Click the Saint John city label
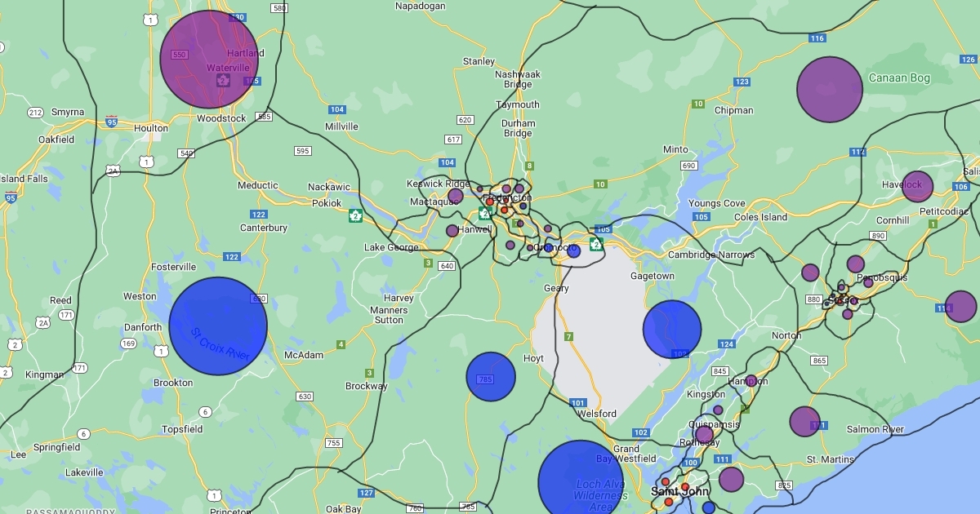This screenshot has width=980, height=514. click(679, 491)
